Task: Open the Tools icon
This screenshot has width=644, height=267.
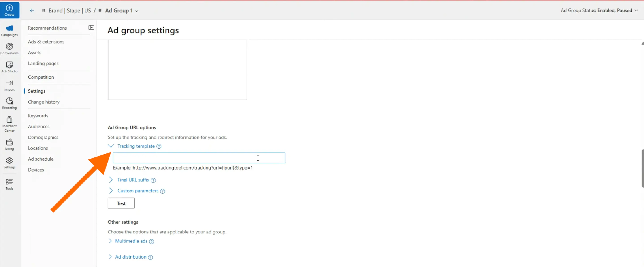Action: pos(9,182)
